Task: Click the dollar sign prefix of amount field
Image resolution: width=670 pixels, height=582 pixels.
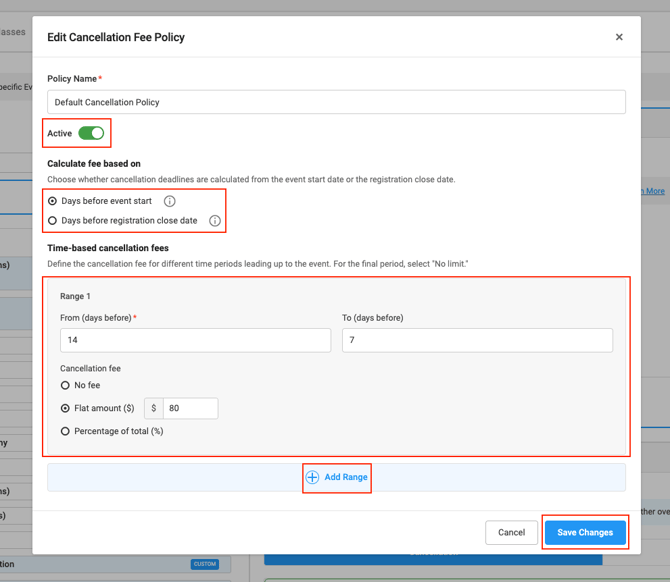Action: (154, 409)
